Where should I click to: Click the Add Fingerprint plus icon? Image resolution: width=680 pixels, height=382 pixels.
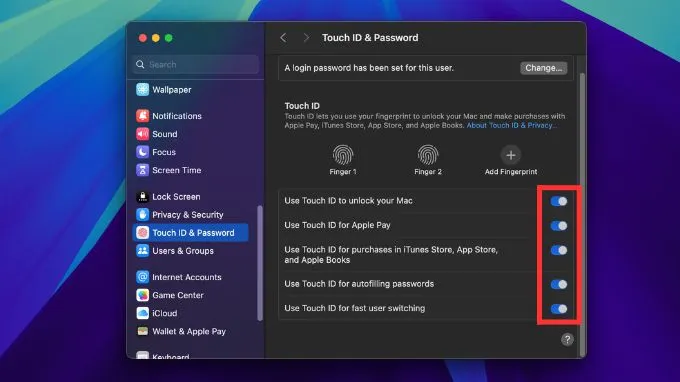[510, 155]
